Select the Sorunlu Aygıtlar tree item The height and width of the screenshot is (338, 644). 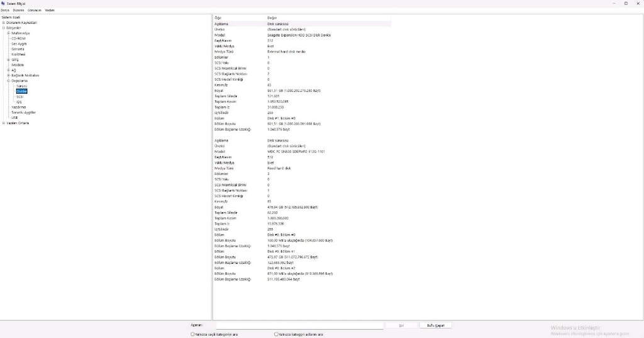[24, 112]
